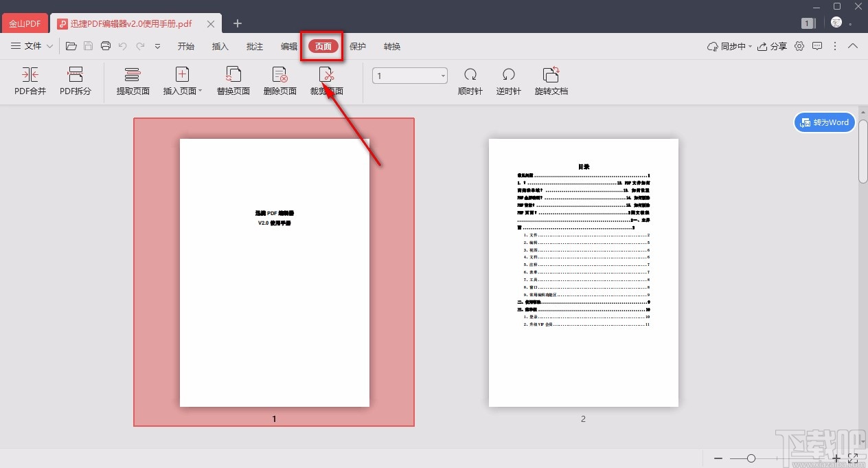Image resolution: width=868 pixels, height=468 pixels.
Task: Click the 分享 share button
Action: [772, 47]
